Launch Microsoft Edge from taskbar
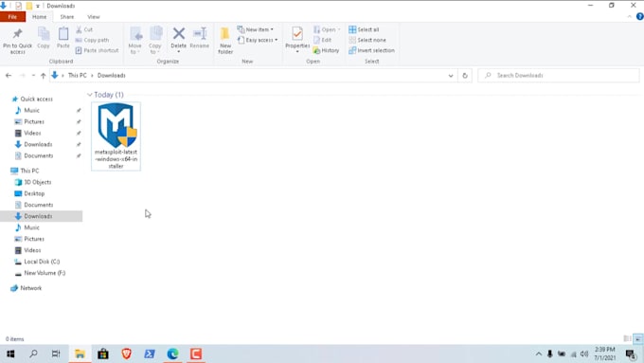Image resolution: width=644 pixels, height=363 pixels. pos(173,354)
